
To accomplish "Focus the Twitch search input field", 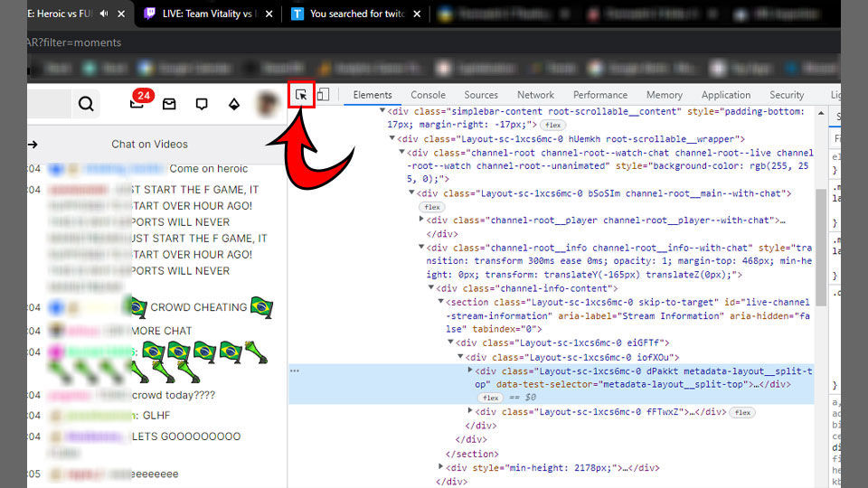I will 49,103.
